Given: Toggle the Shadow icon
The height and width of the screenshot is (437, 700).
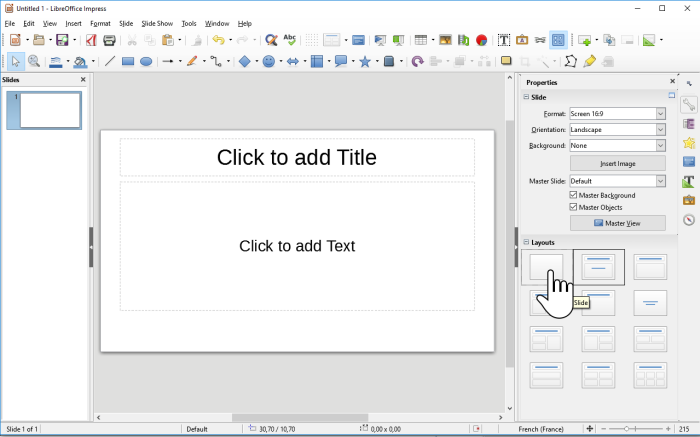Looking at the screenshot, I should 506,61.
